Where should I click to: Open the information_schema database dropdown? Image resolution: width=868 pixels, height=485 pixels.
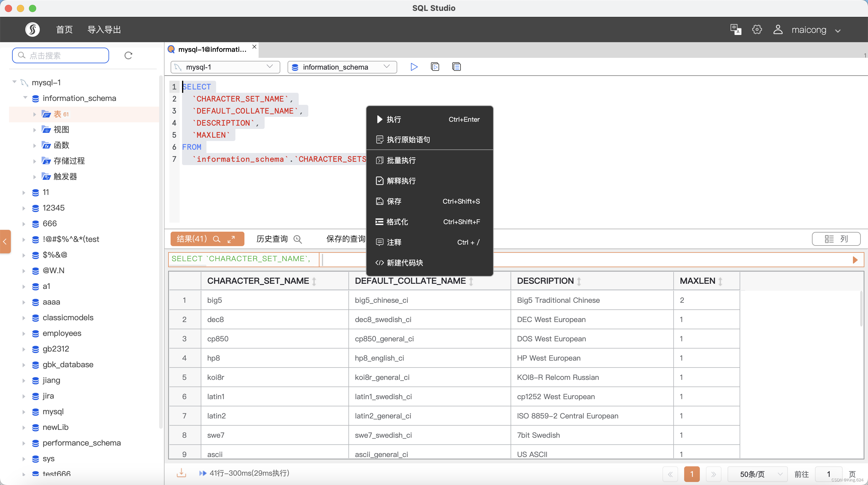[x=342, y=67]
